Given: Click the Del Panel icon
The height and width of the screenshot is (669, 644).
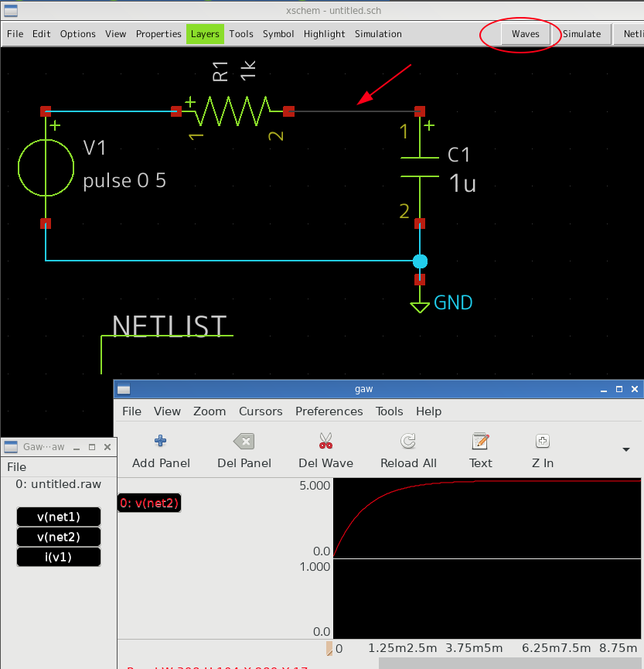Looking at the screenshot, I should pos(244,441).
